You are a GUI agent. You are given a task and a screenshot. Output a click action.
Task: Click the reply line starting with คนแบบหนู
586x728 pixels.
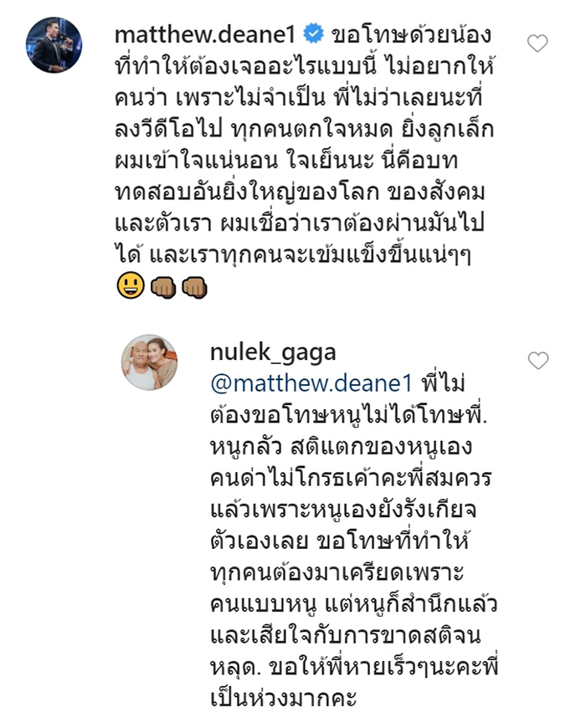(354, 604)
